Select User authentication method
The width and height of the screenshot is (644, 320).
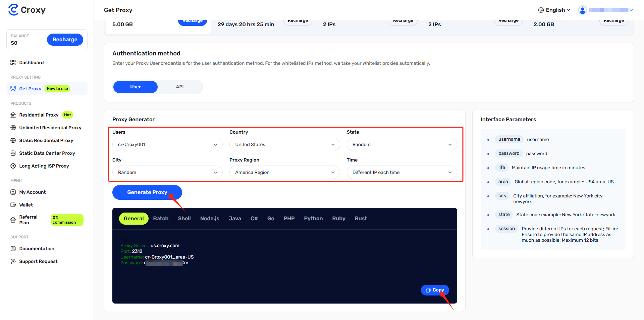point(136,87)
